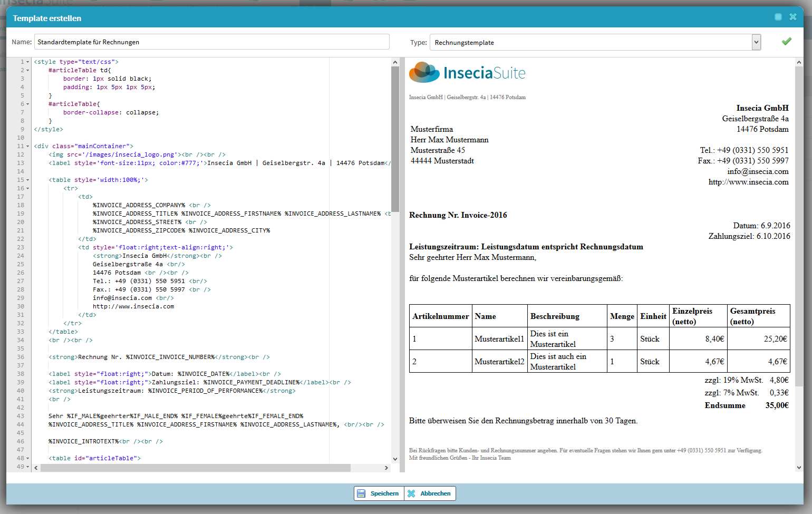This screenshot has width=812, height=514.
Task: Click the Abbrechen cancel button
Action: click(x=430, y=493)
